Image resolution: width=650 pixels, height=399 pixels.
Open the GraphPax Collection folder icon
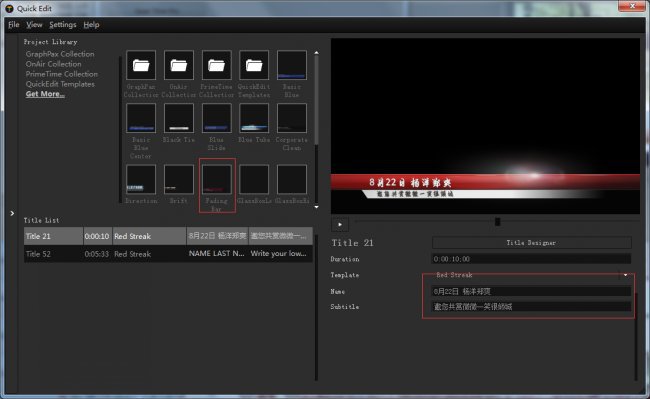click(141, 65)
